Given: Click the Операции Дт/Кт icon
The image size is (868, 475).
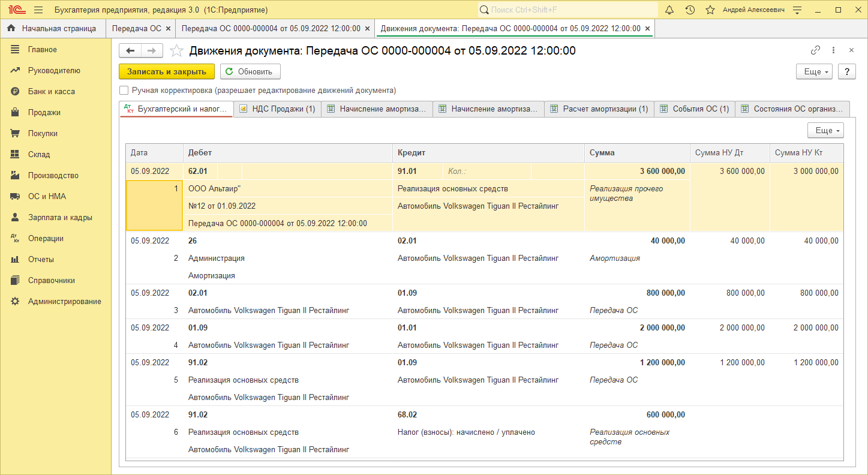Looking at the screenshot, I should (16, 238).
